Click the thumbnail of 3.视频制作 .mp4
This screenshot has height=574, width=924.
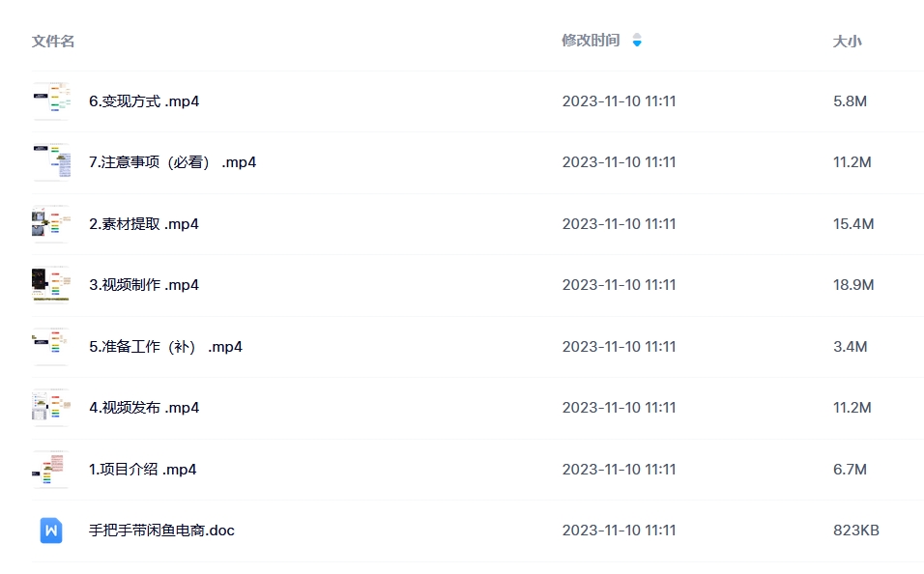pyautogui.click(x=51, y=285)
